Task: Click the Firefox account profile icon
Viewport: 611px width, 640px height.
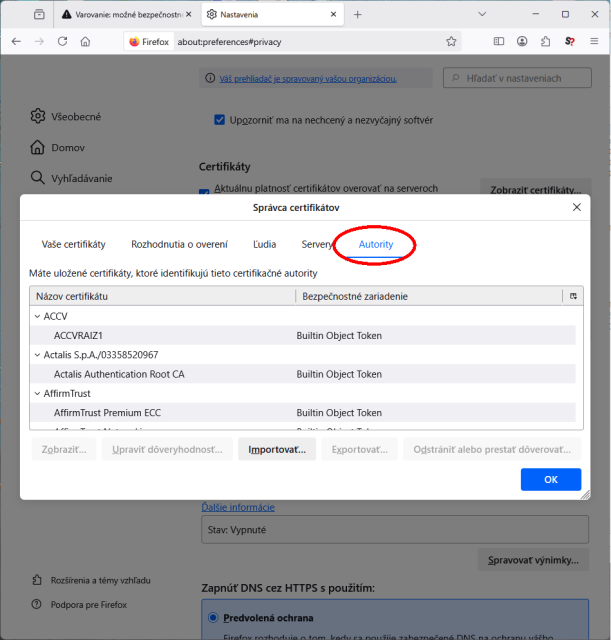Action: [522, 41]
